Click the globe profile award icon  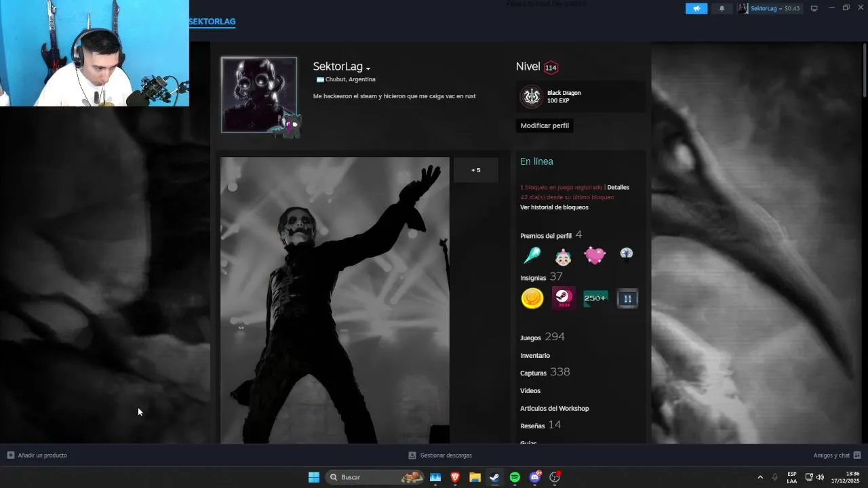627,253
